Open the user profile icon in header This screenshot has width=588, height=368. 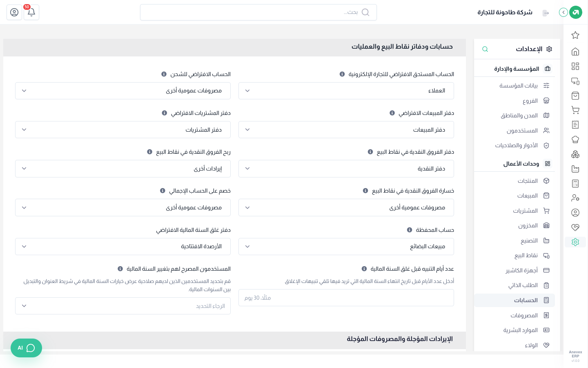click(x=14, y=12)
